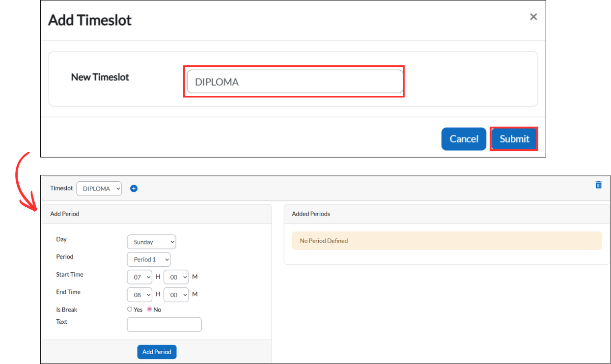This screenshot has width=611, height=364.
Task: Select Yes for Is Break
Action: [x=130, y=309]
